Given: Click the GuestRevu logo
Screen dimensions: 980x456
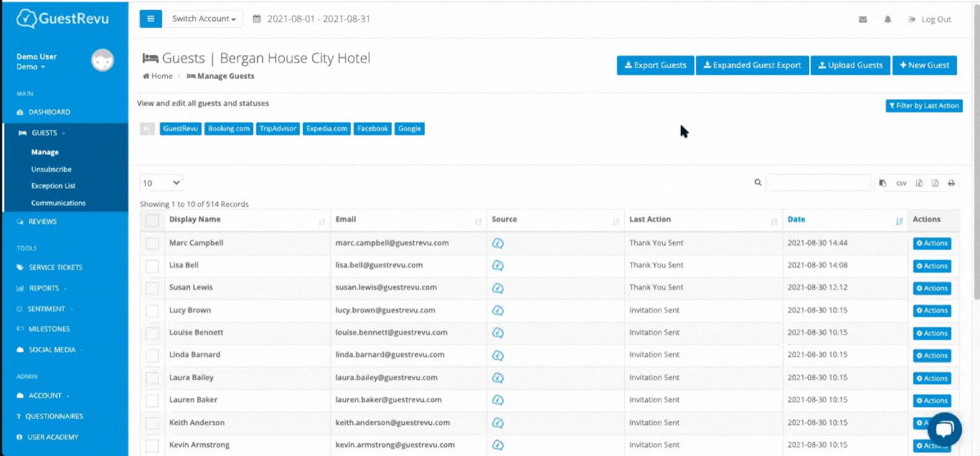Looking at the screenshot, I should (x=63, y=19).
